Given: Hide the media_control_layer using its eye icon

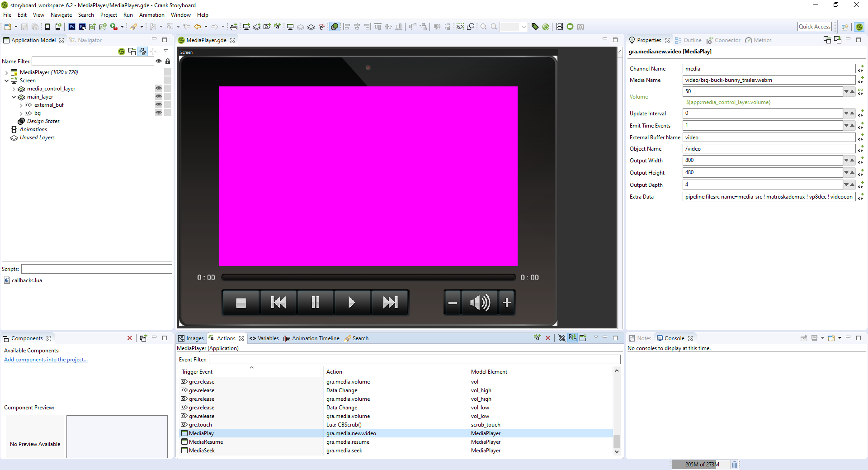Looking at the screenshot, I should tap(159, 89).
